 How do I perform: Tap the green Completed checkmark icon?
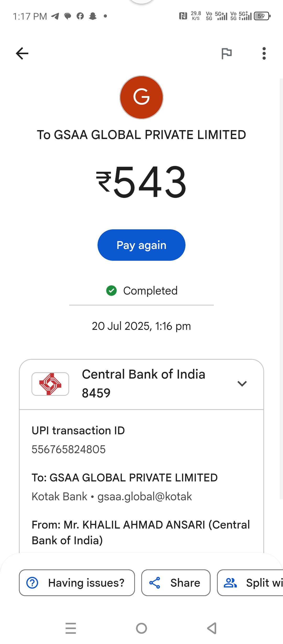click(x=111, y=291)
